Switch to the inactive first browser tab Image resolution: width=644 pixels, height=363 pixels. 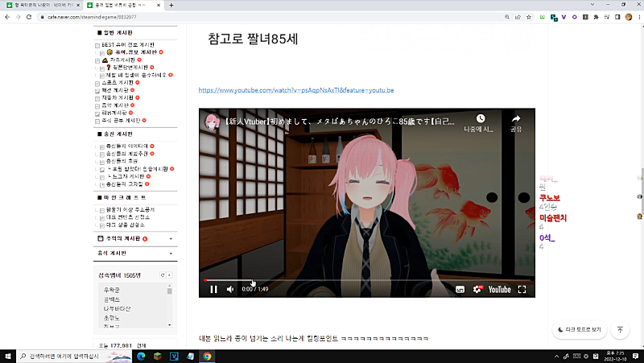[43, 6]
